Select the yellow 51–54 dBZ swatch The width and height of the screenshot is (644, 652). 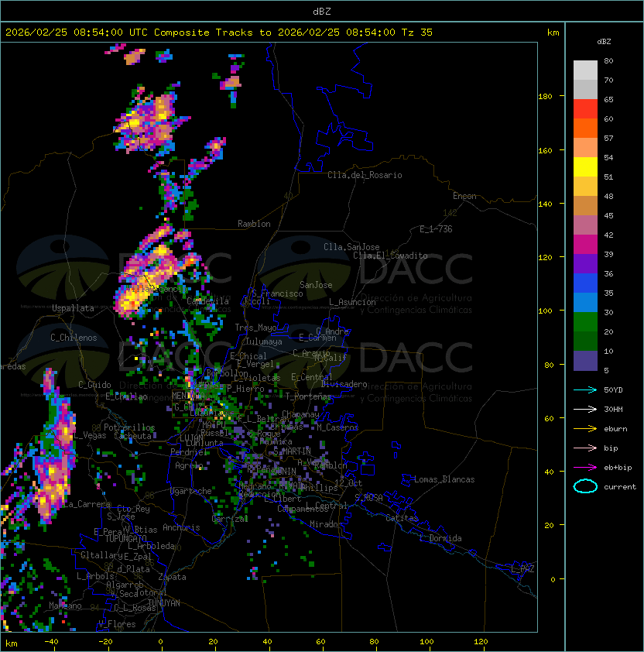tap(585, 167)
